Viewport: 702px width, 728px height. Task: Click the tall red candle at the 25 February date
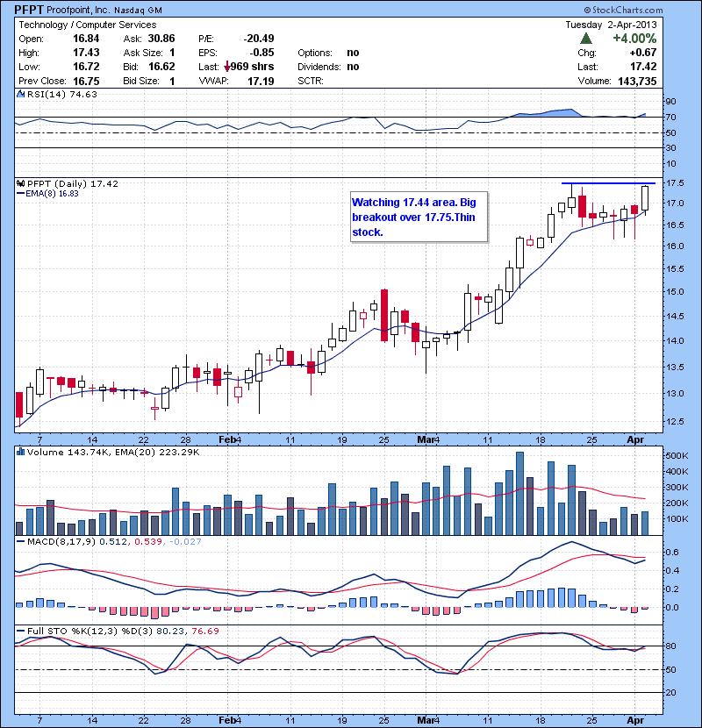click(x=384, y=315)
